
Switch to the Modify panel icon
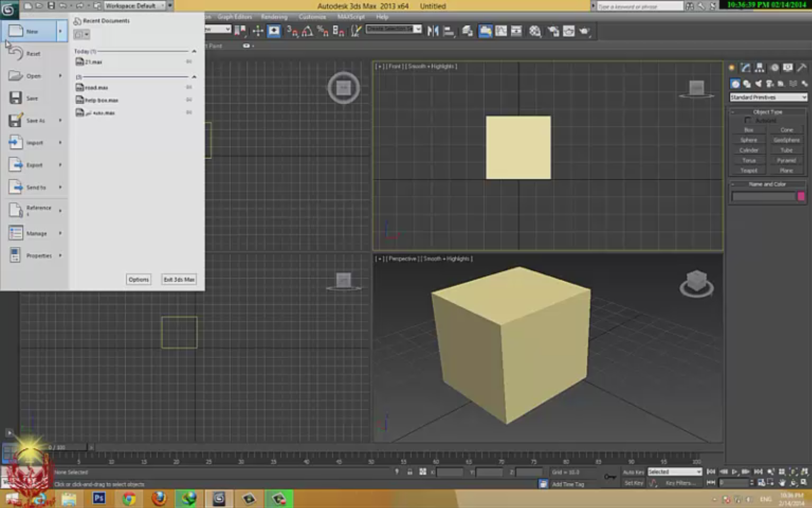pyautogui.click(x=746, y=68)
